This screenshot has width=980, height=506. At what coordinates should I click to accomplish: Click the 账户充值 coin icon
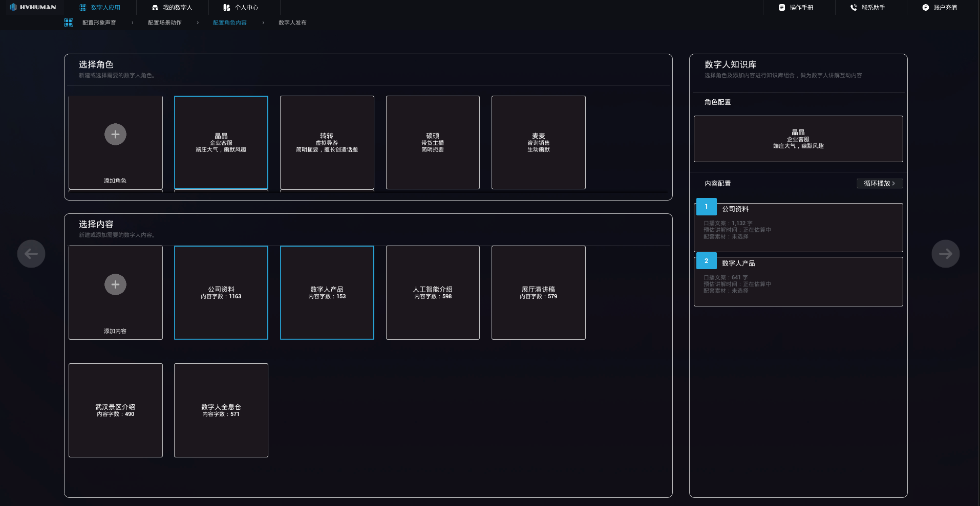pyautogui.click(x=926, y=8)
